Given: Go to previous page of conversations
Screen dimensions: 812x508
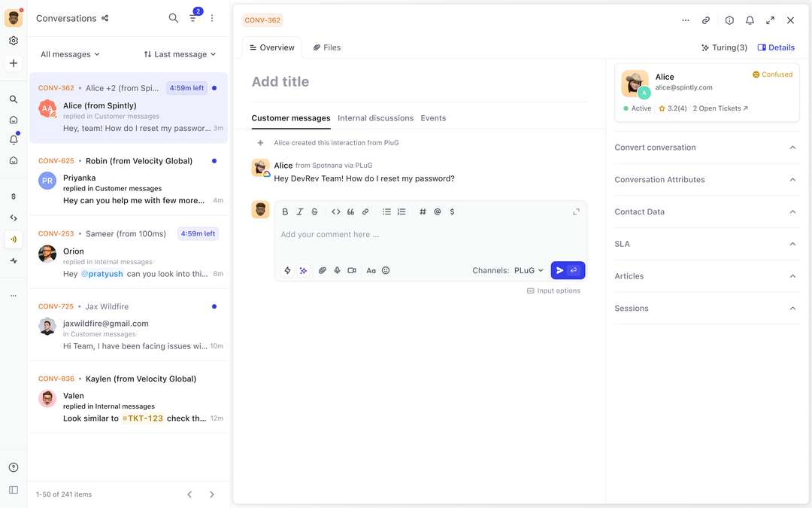Looking at the screenshot, I should coord(189,494).
